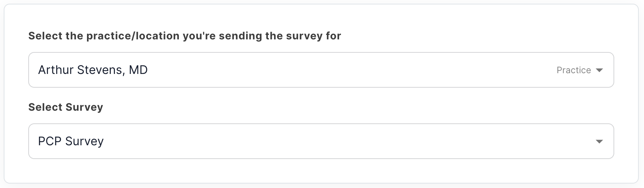The image size is (644, 188).
Task: Expand the Arthur Stevens, MD selector
Action: pyautogui.click(x=321, y=70)
